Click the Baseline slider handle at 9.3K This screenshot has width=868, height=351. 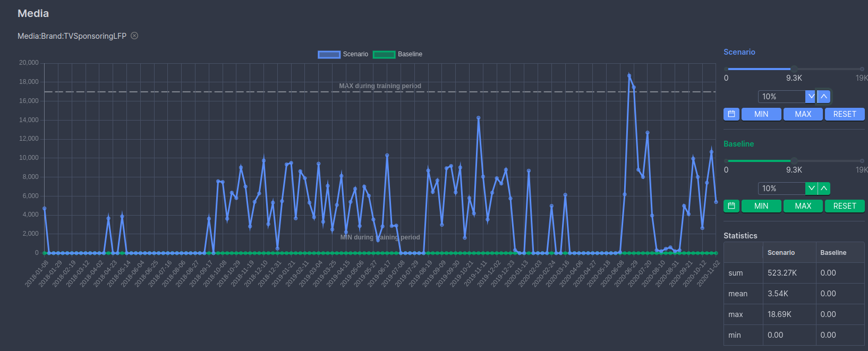(794, 161)
